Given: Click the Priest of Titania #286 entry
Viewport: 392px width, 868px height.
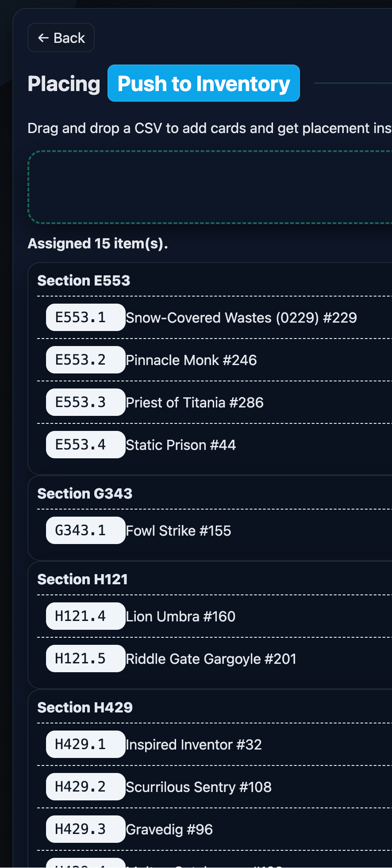Looking at the screenshot, I should pos(195,403).
